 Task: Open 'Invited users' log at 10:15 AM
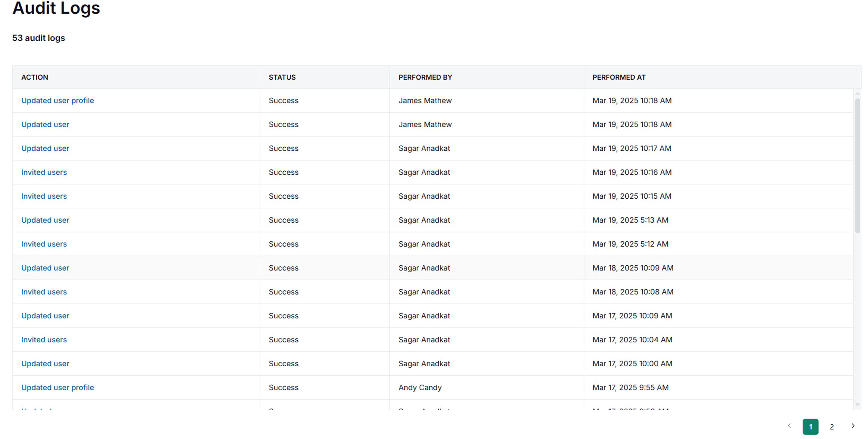pyautogui.click(x=44, y=196)
